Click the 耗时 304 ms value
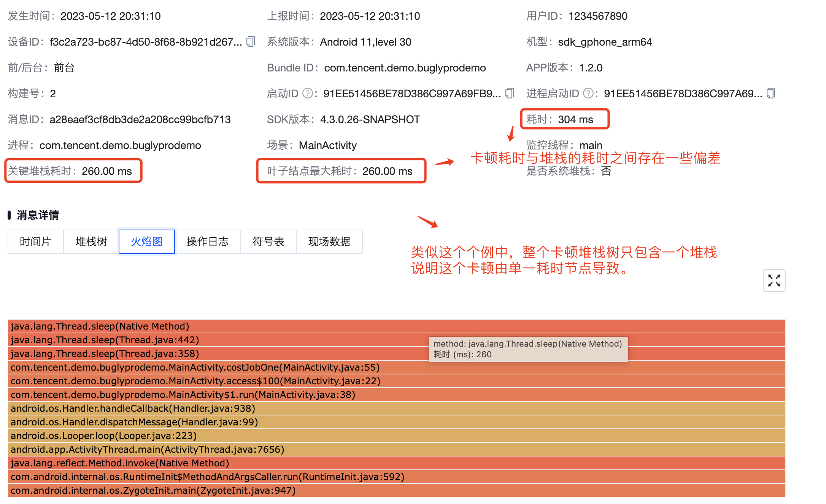 click(x=575, y=119)
